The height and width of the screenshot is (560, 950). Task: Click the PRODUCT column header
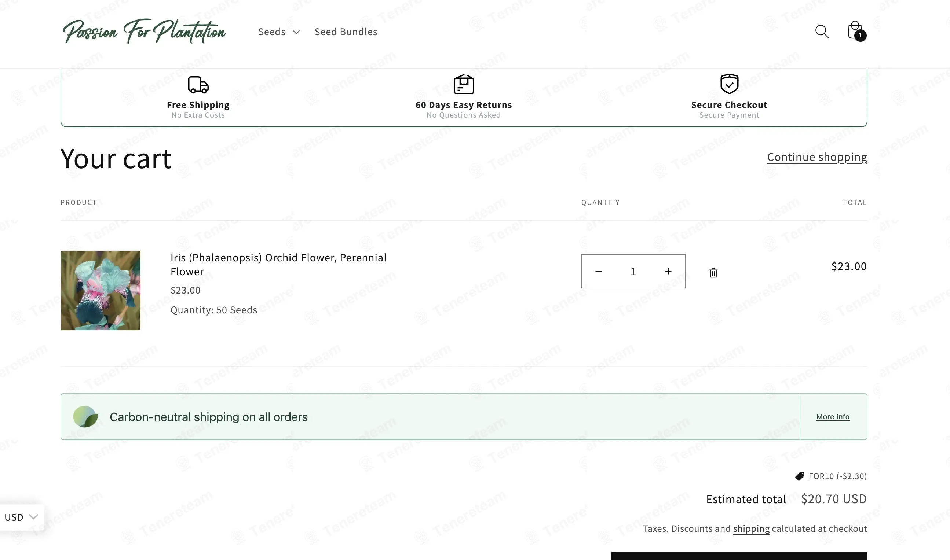pyautogui.click(x=78, y=203)
